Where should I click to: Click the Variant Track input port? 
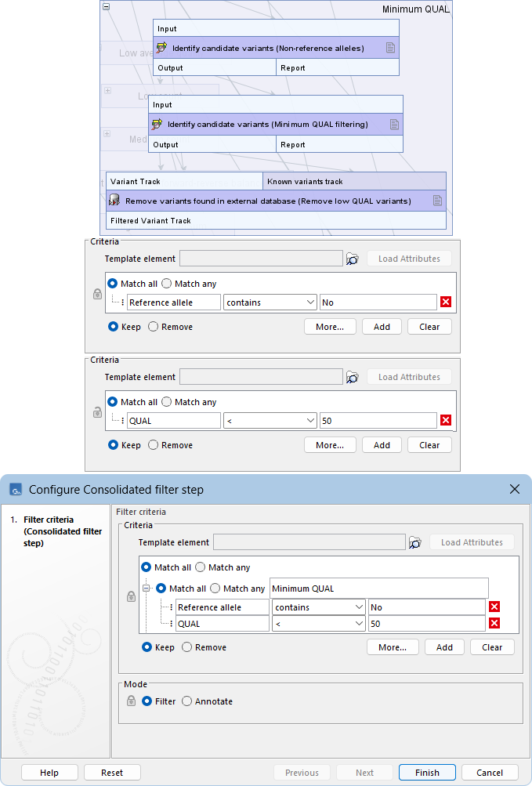point(185,182)
